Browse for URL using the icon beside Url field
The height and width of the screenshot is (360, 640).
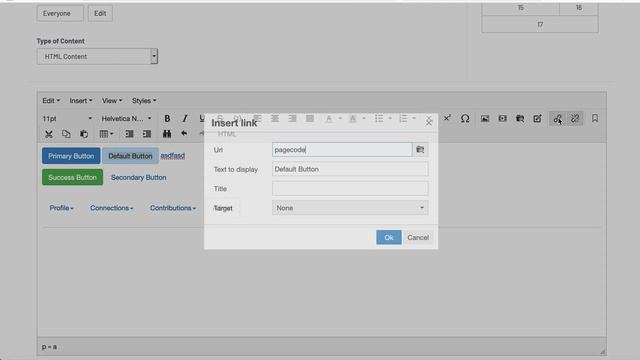[x=420, y=150]
